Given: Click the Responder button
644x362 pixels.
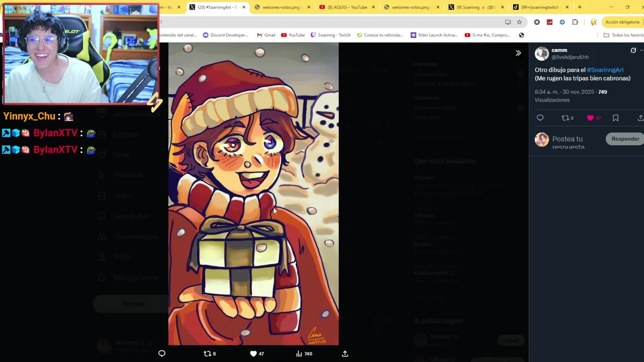Looking at the screenshot, I should (625, 139).
